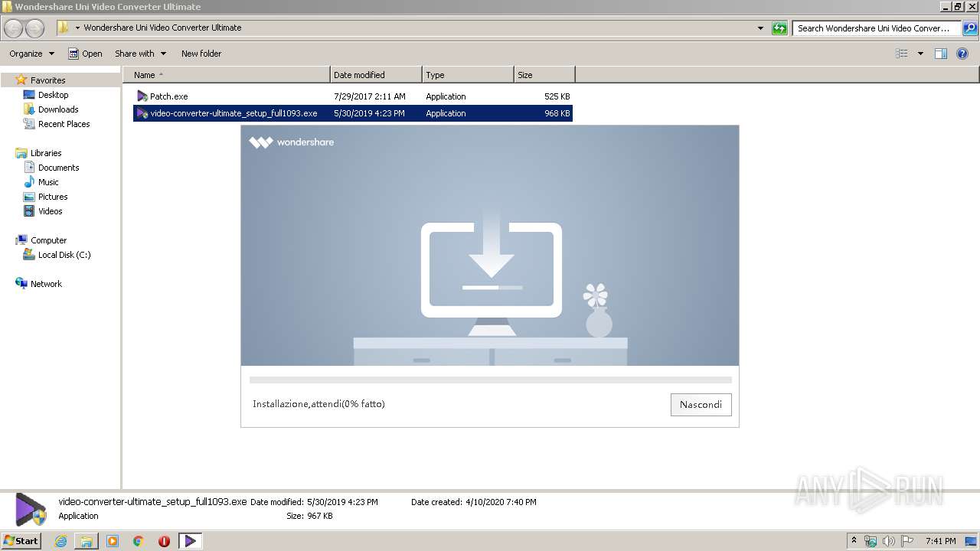
Task: Click the volume tray icon
Action: tap(889, 541)
